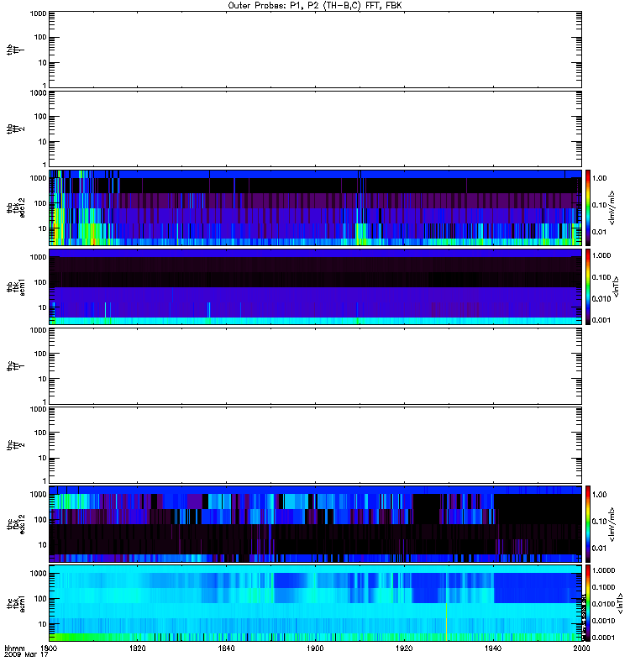630x672 pixels.
Task: Click inside the thc fbk scm1 spectrogram
Action: 315,603
